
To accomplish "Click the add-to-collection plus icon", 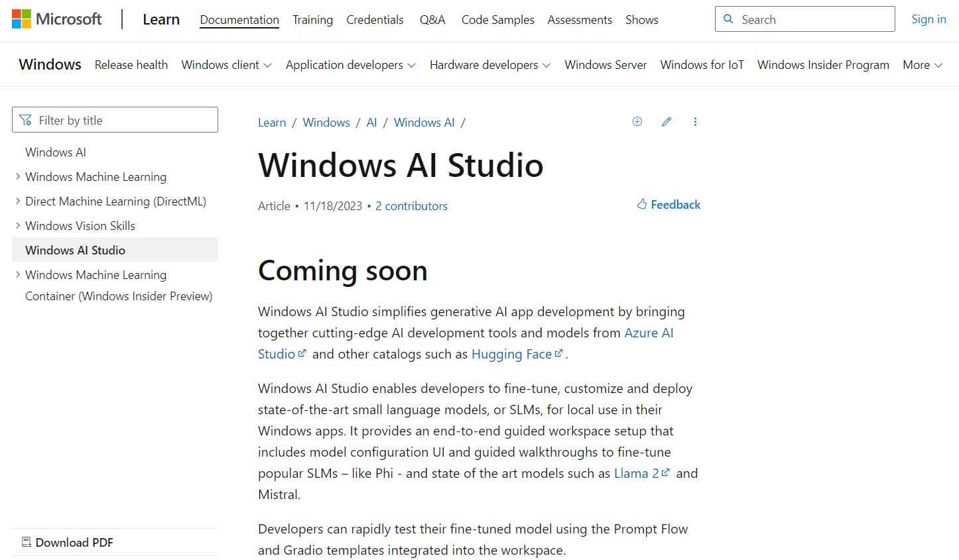I will [637, 121].
